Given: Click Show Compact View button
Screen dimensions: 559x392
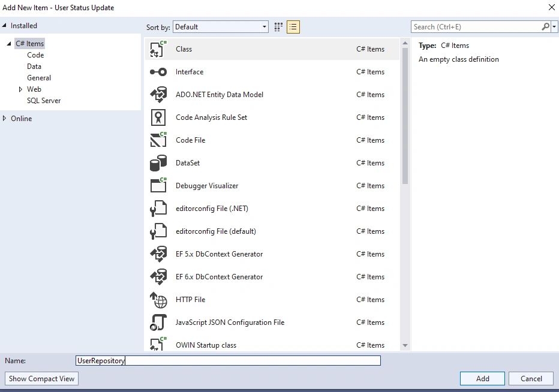Looking at the screenshot, I should tap(42, 378).
